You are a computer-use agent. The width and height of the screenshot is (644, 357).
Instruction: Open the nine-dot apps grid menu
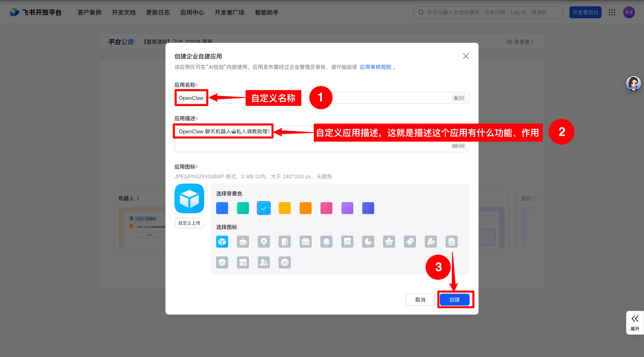612,12
